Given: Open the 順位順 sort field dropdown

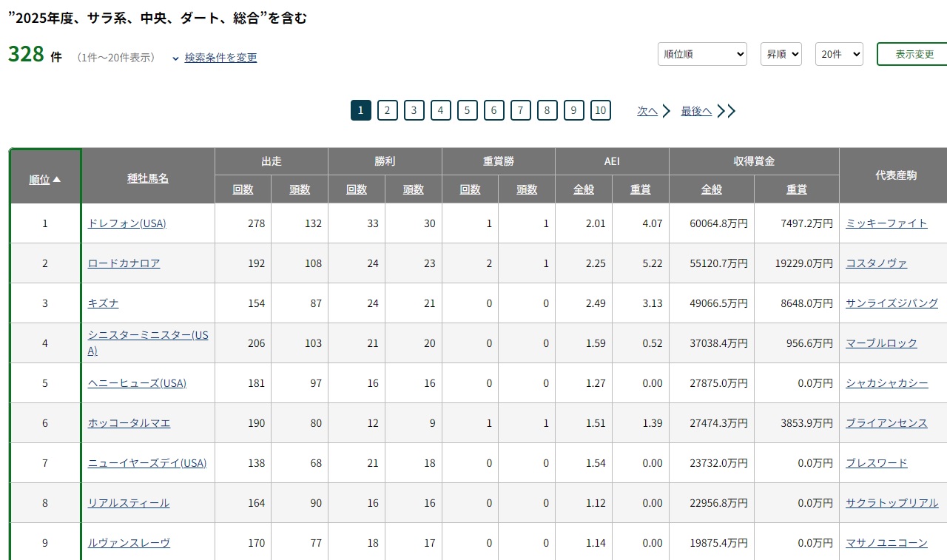Looking at the screenshot, I should pos(701,54).
